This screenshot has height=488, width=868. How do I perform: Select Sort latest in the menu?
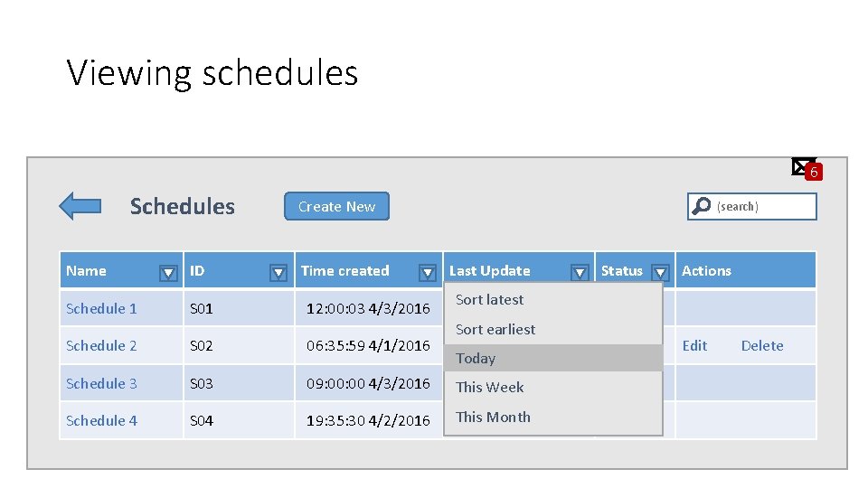489,300
